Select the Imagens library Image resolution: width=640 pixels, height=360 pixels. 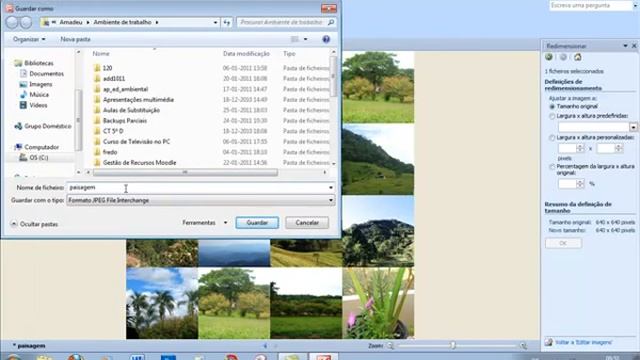pos(36,84)
